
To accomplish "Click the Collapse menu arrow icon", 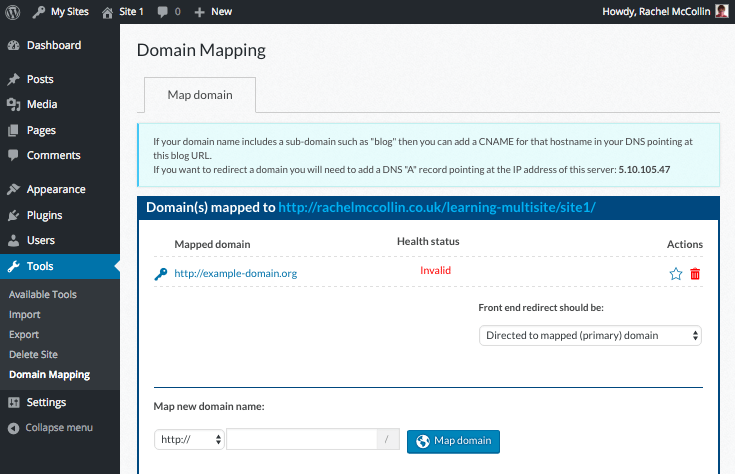I will [14, 428].
